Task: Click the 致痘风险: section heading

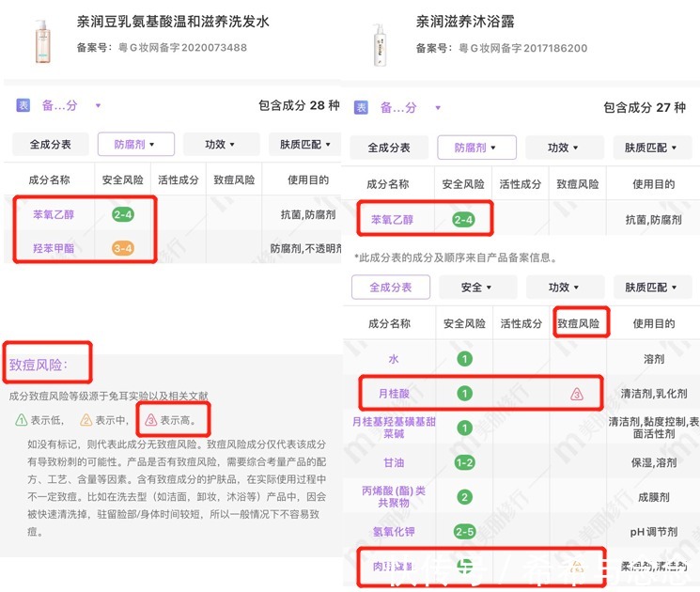Action: (39, 365)
